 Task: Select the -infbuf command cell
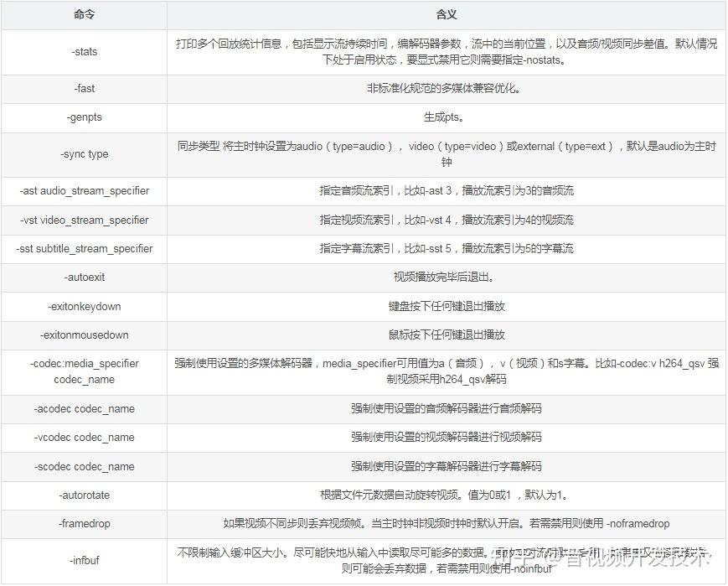84,561
